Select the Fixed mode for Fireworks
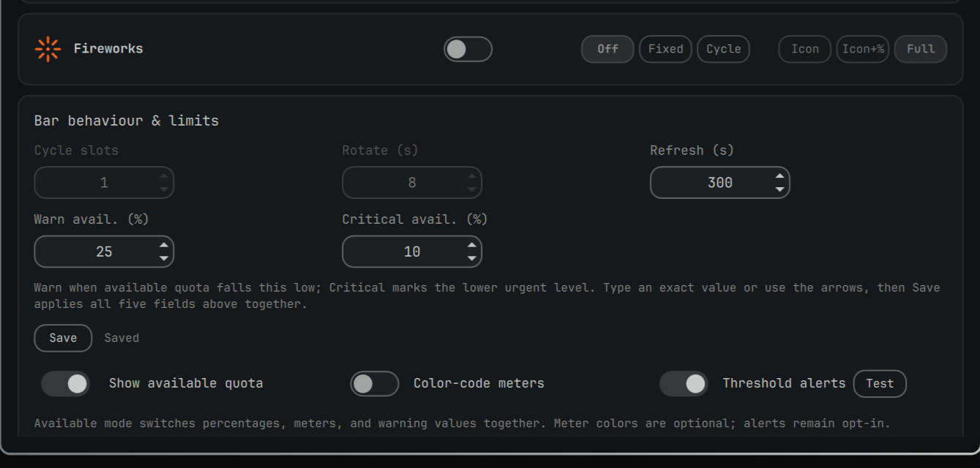Screen dimensions: 980x468 665,49
